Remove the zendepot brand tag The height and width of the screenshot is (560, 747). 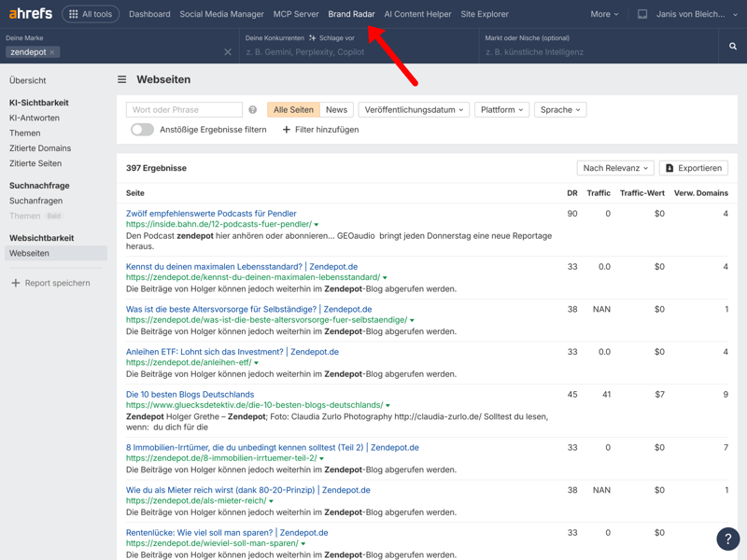(x=52, y=53)
